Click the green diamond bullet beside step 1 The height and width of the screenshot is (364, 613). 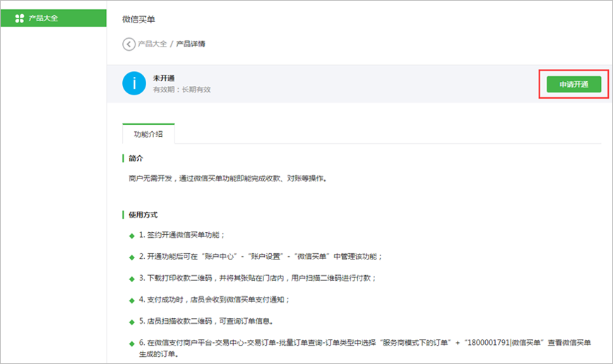[x=132, y=236]
